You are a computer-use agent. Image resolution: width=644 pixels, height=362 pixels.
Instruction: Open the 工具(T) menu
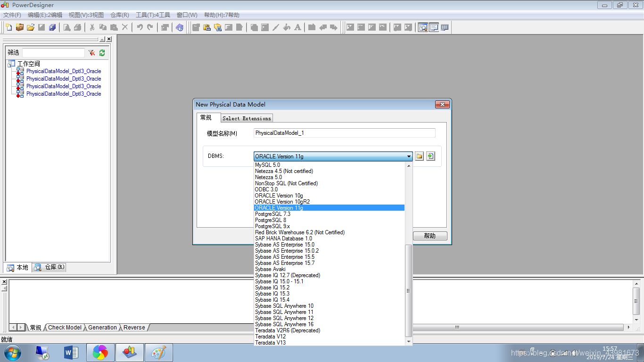tap(153, 15)
